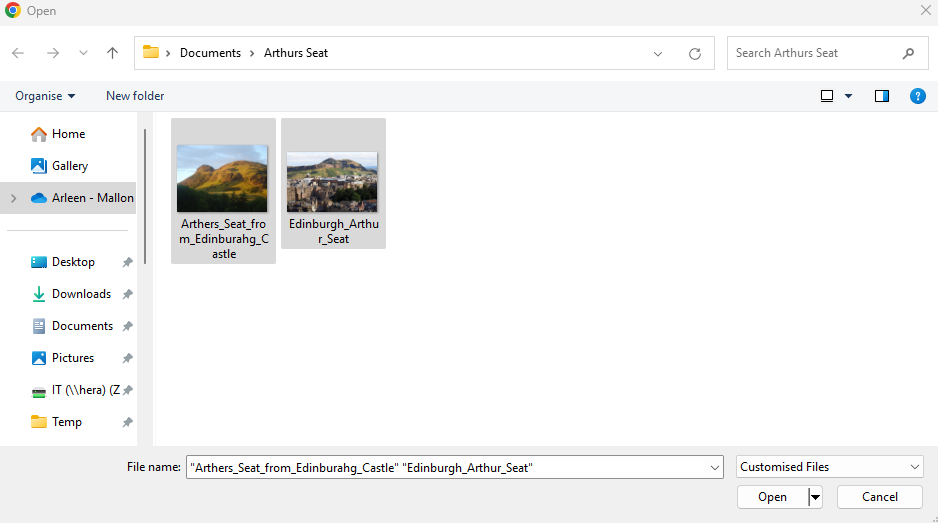Select Documents in the address breadcrumb

(x=211, y=53)
